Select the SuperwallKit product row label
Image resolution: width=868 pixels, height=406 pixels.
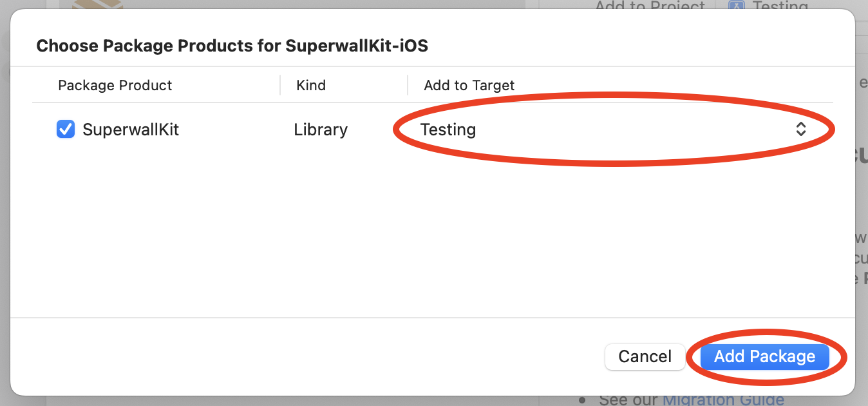tap(131, 130)
